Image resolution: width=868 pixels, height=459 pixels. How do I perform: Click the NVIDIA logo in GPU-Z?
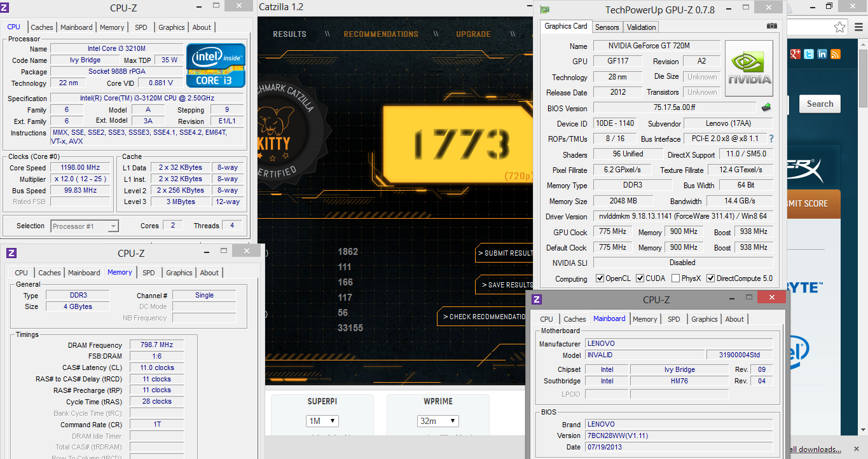[749, 69]
